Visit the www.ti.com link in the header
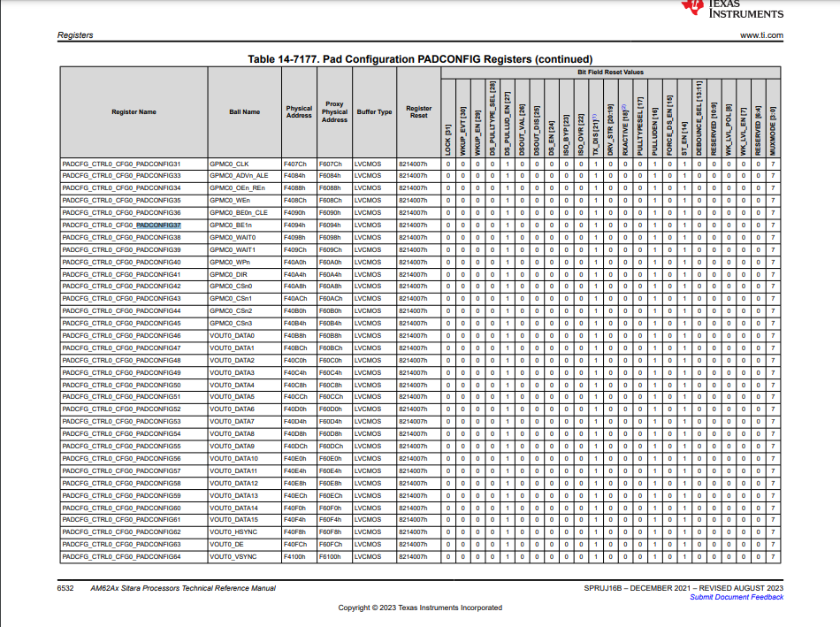 761,35
